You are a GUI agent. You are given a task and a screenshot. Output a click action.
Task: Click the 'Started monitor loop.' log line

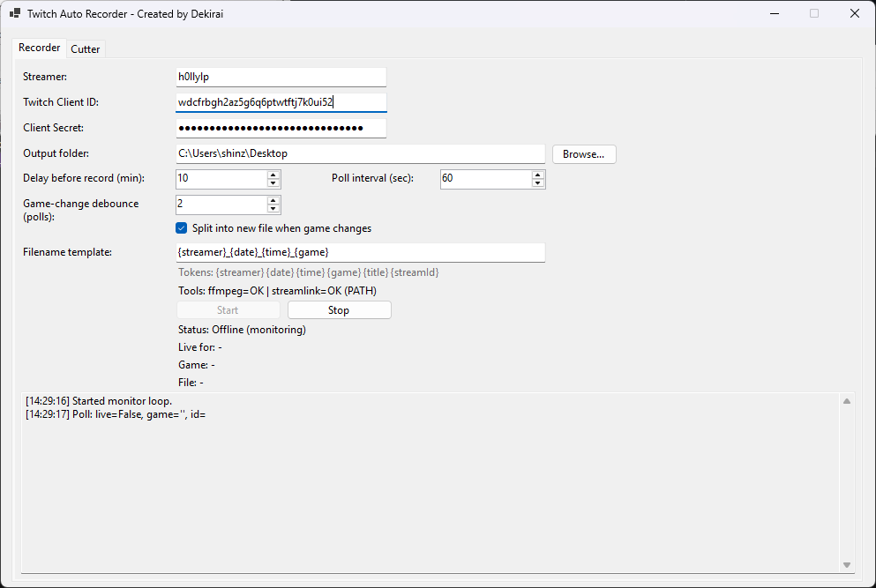[x=99, y=401]
